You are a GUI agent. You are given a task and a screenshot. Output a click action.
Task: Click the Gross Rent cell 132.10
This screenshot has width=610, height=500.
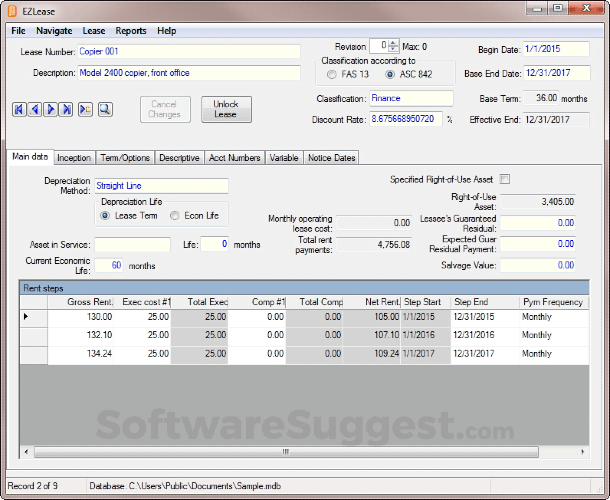[x=81, y=335]
